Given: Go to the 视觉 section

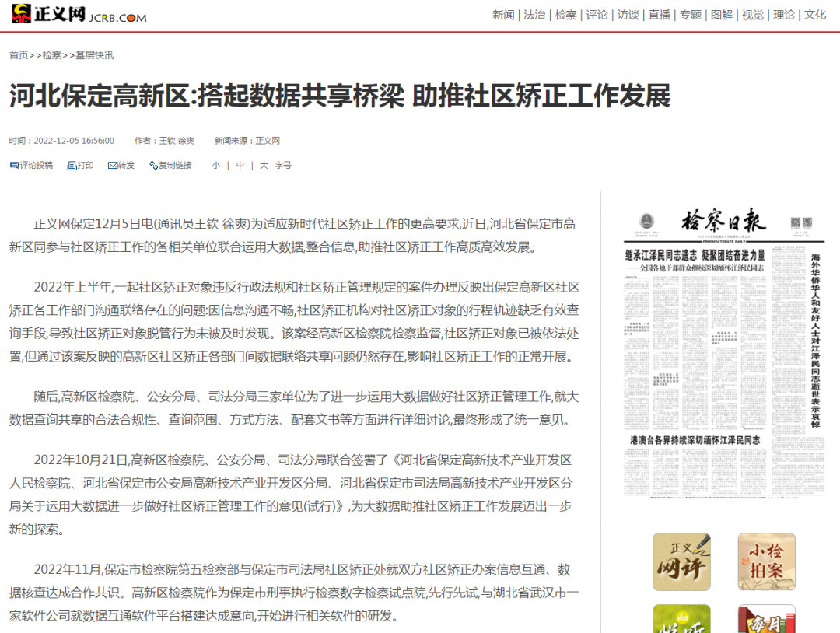Looking at the screenshot, I should [752, 15].
